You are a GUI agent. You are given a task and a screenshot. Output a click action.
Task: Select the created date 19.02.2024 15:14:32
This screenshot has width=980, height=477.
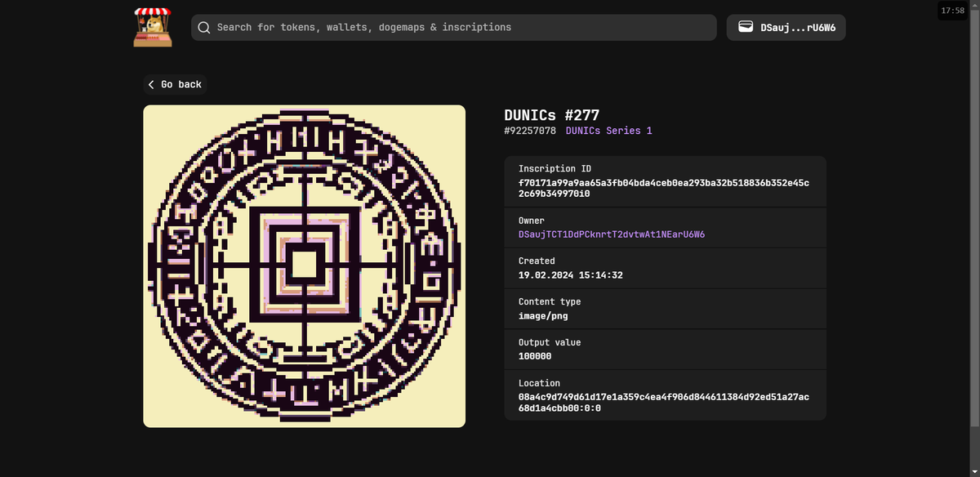click(x=571, y=275)
